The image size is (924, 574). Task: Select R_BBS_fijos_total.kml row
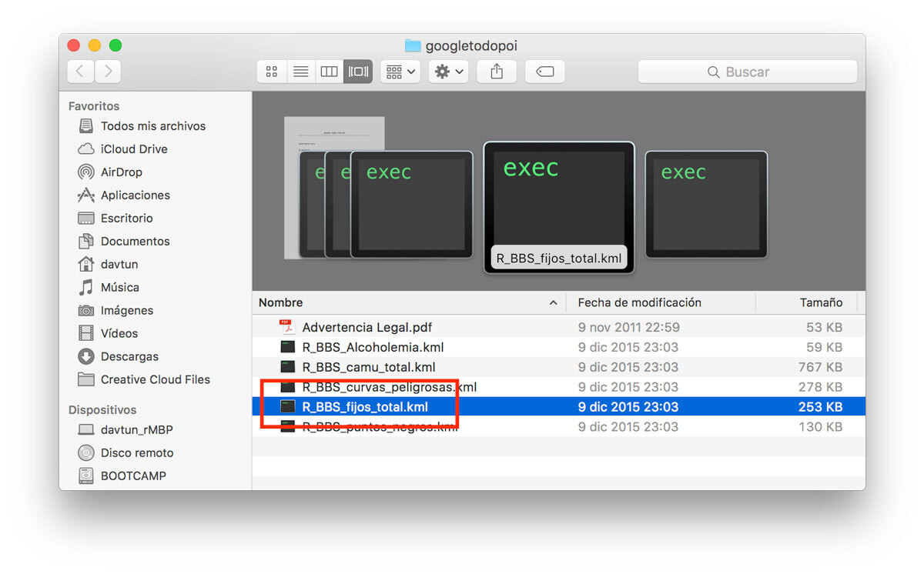click(558, 407)
